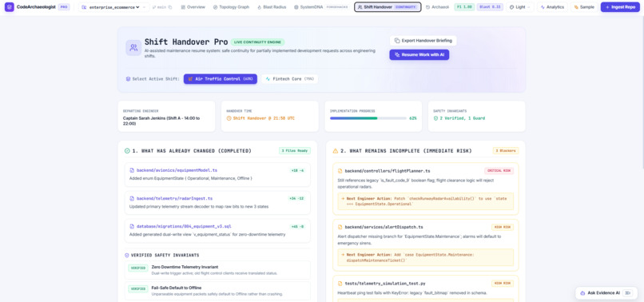The width and height of the screenshot is (644, 302).
Task: Click the Verified Safety Invariants shield icon
Action: 127,255
